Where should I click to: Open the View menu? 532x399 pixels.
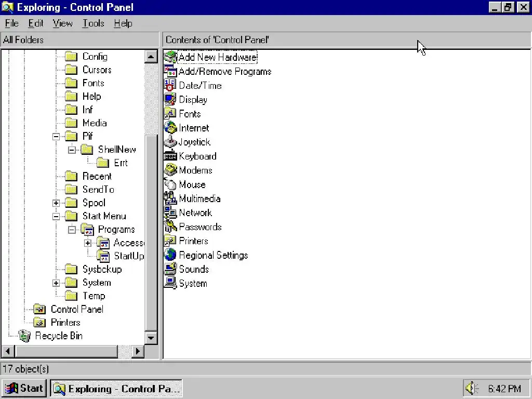pos(63,23)
